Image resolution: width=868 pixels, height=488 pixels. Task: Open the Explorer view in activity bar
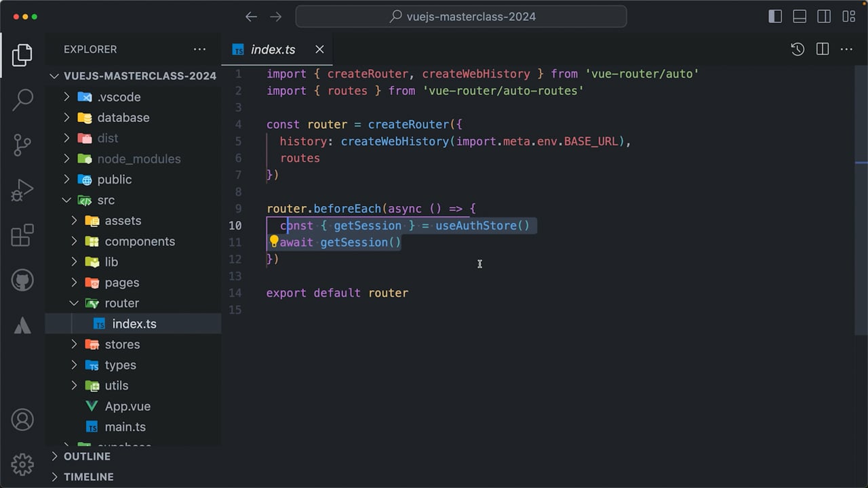point(22,55)
